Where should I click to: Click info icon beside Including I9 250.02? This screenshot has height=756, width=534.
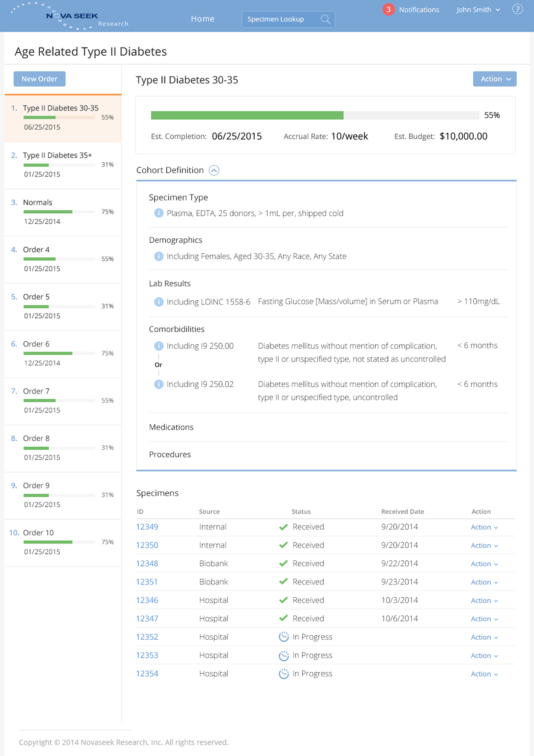point(159,384)
